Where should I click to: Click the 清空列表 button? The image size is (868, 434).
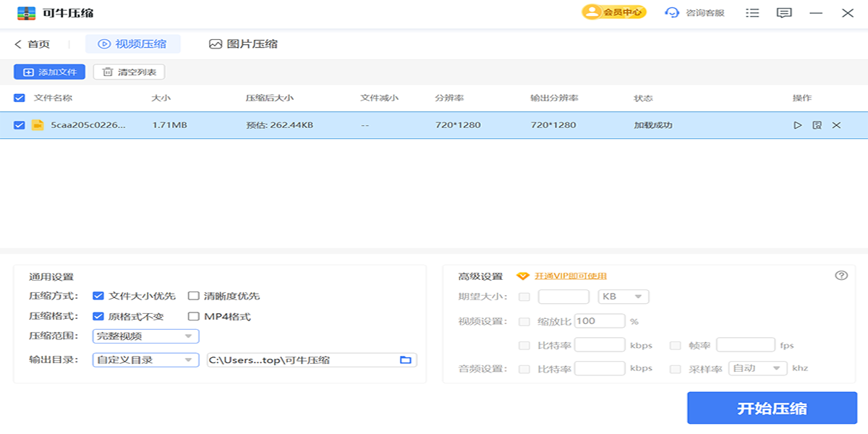point(129,72)
